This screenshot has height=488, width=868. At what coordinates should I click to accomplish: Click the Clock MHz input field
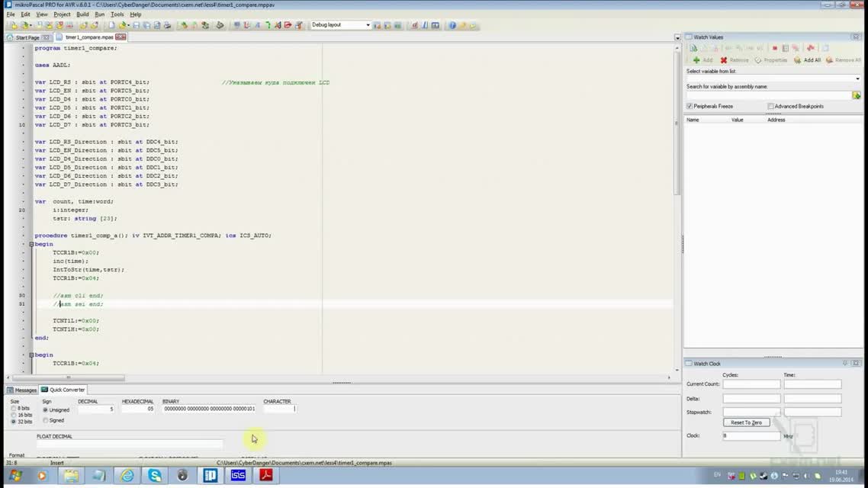[751, 436]
